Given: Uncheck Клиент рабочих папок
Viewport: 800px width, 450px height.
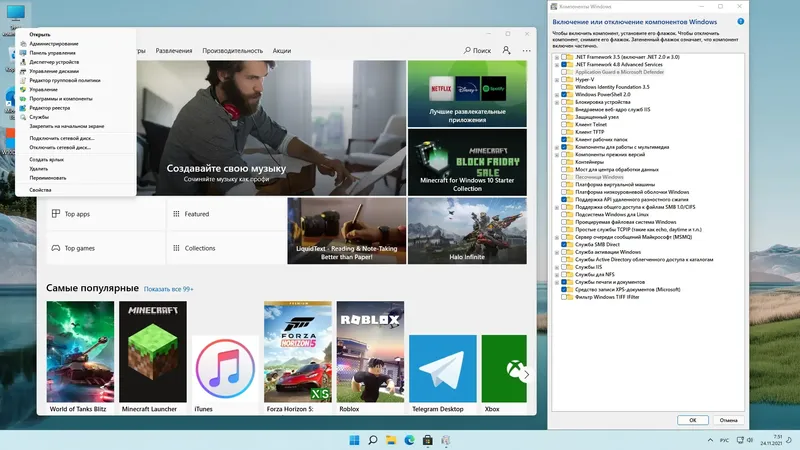Looking at the screenshot, I should point(564,139).
